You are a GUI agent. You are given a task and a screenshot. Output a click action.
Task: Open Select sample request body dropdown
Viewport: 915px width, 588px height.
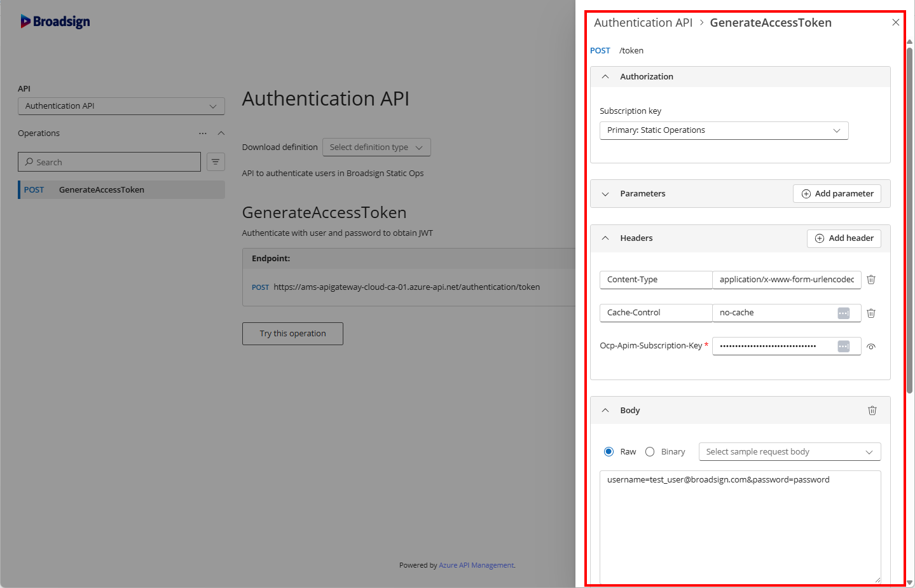(789, 452)
